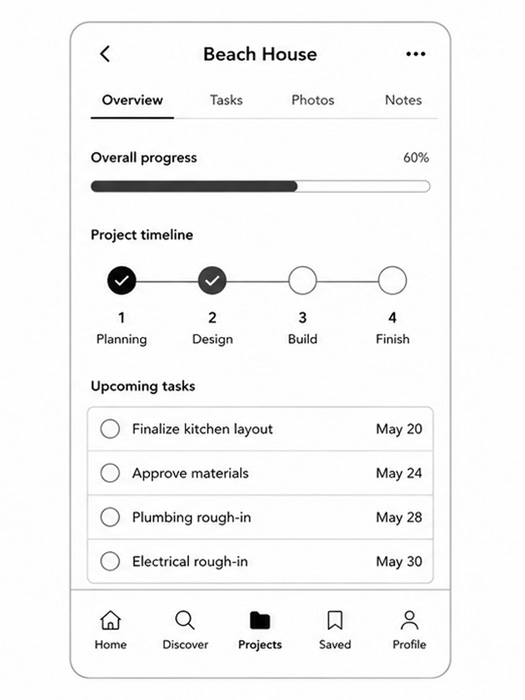Tick the Plumbing rough-in task circle
The image size is (525, 700).
tap(110, 517)
